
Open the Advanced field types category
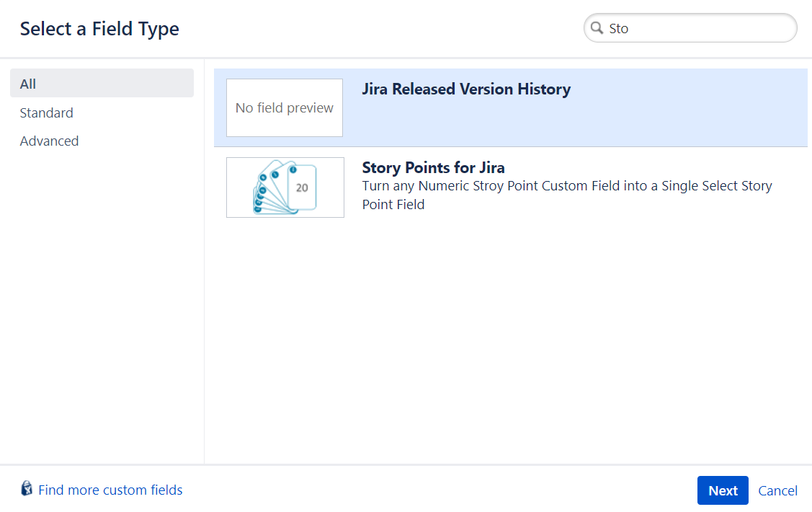50,141
